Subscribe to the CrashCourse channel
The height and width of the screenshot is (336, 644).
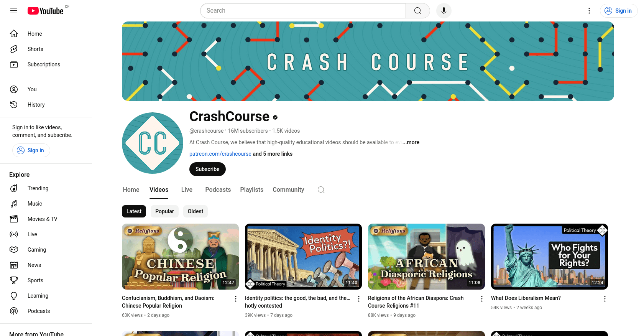click(x=207, y=169)
